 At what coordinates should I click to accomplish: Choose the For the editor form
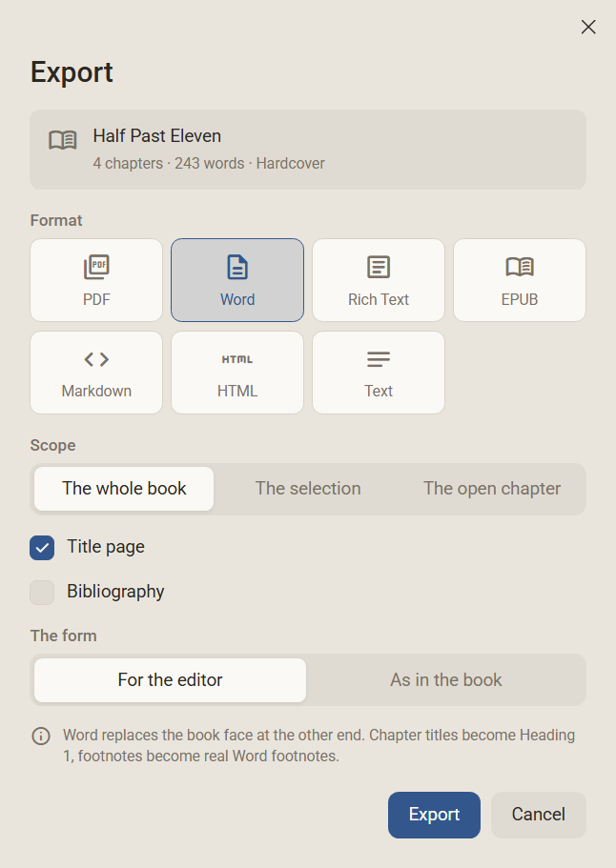(x=170, y=679)
